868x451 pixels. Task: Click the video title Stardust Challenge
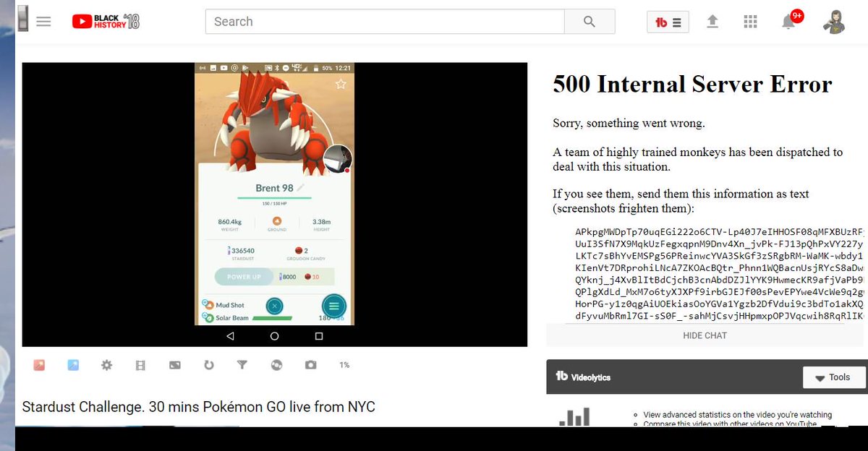(x=199, y=407)
